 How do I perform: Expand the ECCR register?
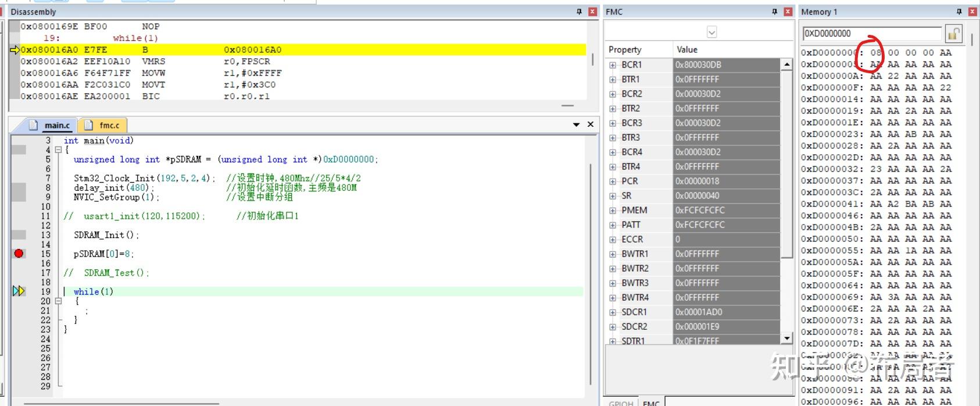[613, 239]
